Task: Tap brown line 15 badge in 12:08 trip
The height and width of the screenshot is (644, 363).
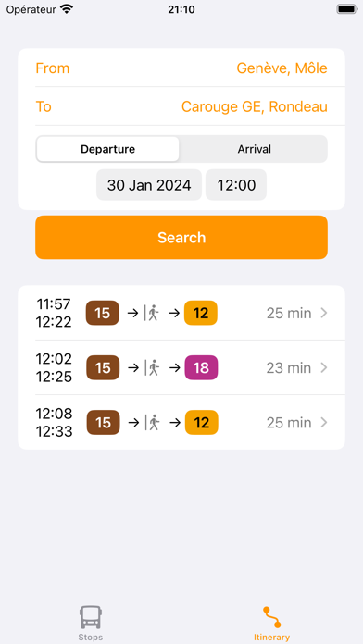Action: click(x=103, y=422)
